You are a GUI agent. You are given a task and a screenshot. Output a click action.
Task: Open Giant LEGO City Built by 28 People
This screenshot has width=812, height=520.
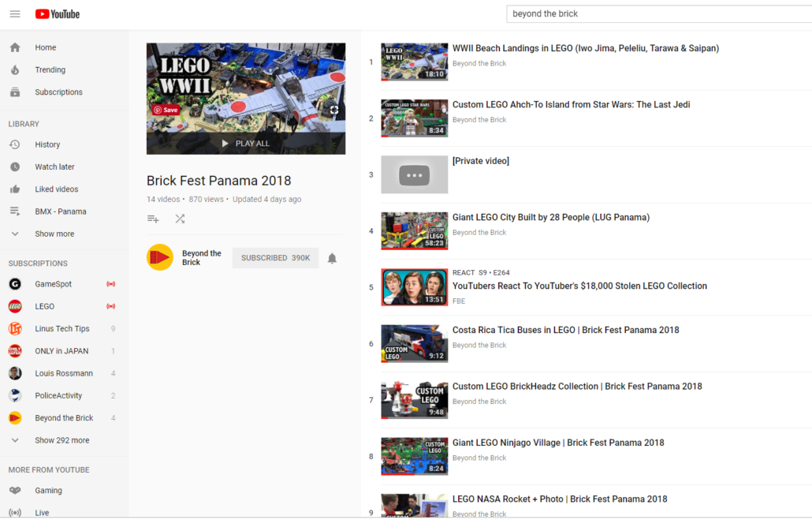coord(551,217)
